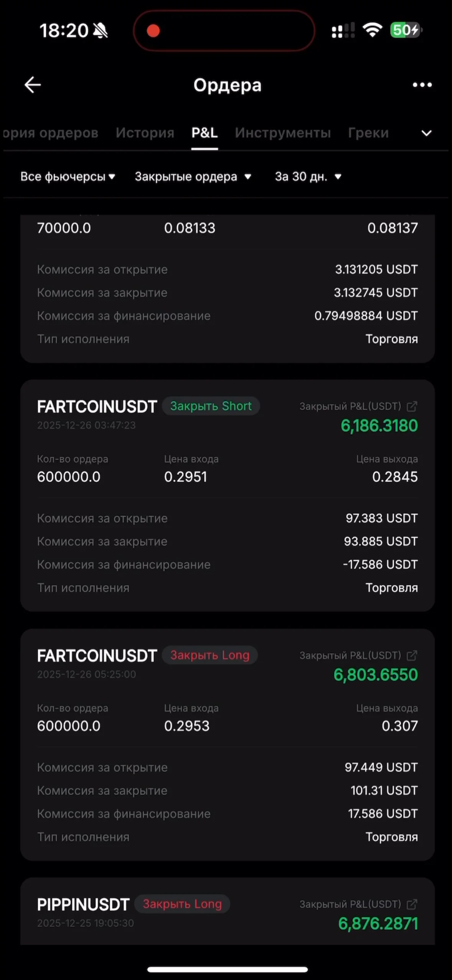The image size is (452, 980).
Task: Select the 'Греки' tab
Action: click(368, 133)
